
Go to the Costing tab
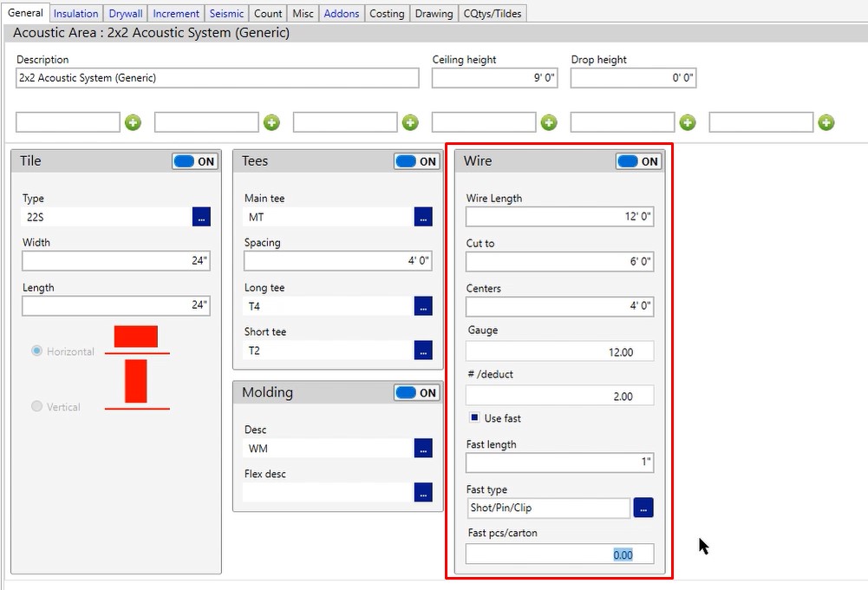pos(386,13)
